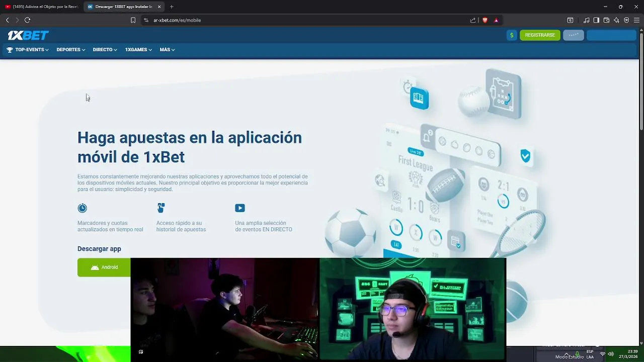Click the green microphone tray icon
This screenshot has width=644, height=362.
[x=577, y=354]
